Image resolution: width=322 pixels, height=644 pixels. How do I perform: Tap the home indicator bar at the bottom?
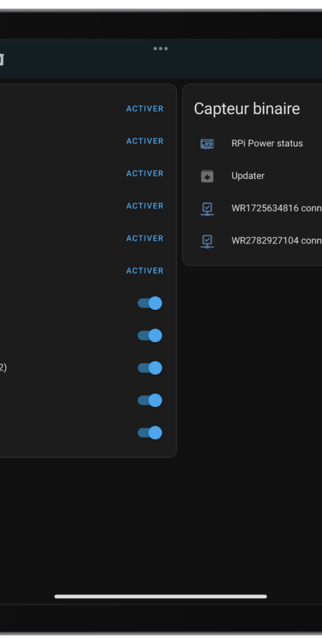(160, 596)
